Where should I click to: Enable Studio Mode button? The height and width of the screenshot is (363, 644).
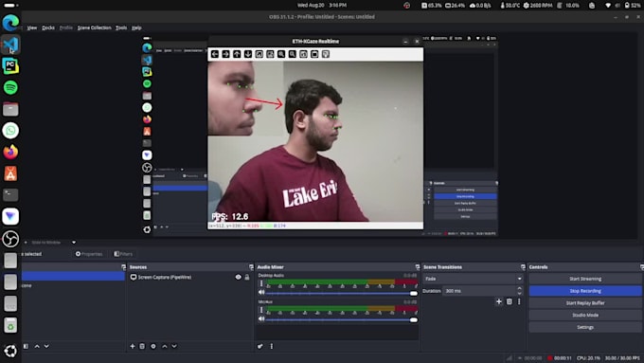[x=585, y=316]
